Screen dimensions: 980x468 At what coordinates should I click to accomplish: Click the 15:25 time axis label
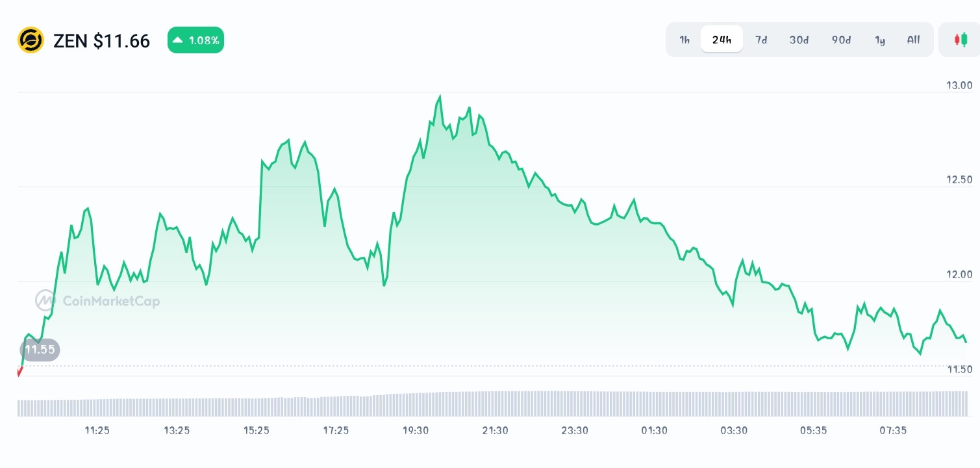257,430
